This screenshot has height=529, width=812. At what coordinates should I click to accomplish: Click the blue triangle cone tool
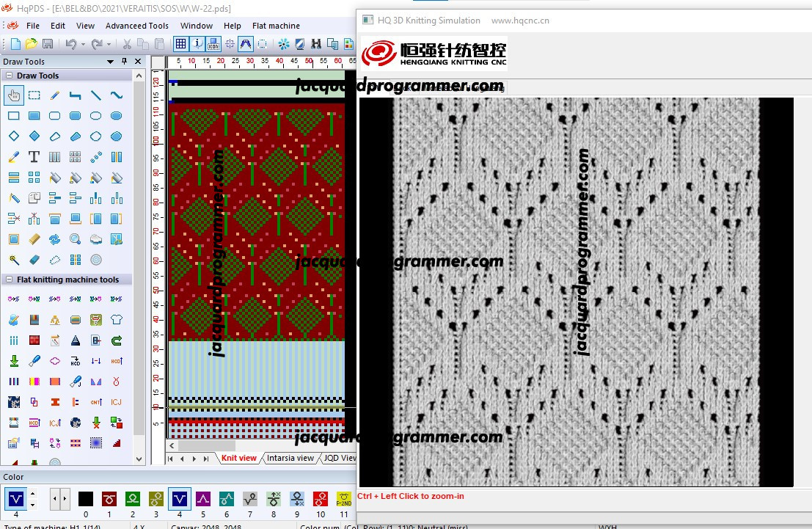pyautogui.click(x=75, y=340)
